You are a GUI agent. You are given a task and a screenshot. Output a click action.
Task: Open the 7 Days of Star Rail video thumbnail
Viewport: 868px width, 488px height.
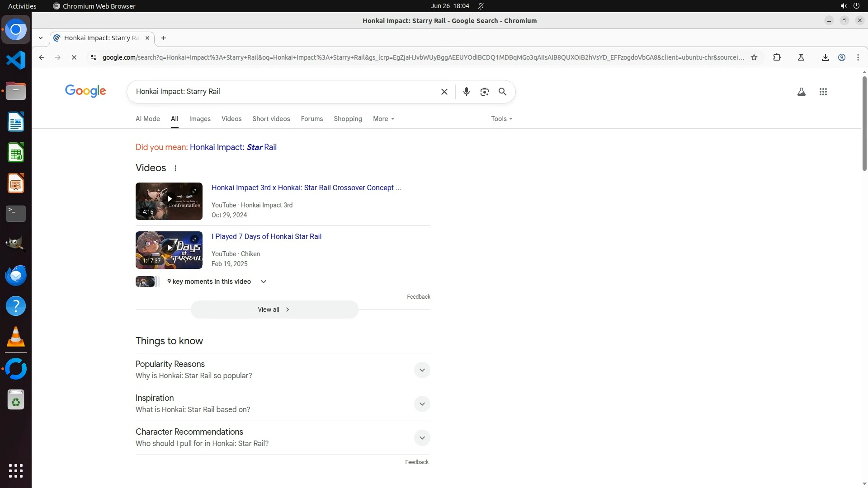[x=169, y=250]
